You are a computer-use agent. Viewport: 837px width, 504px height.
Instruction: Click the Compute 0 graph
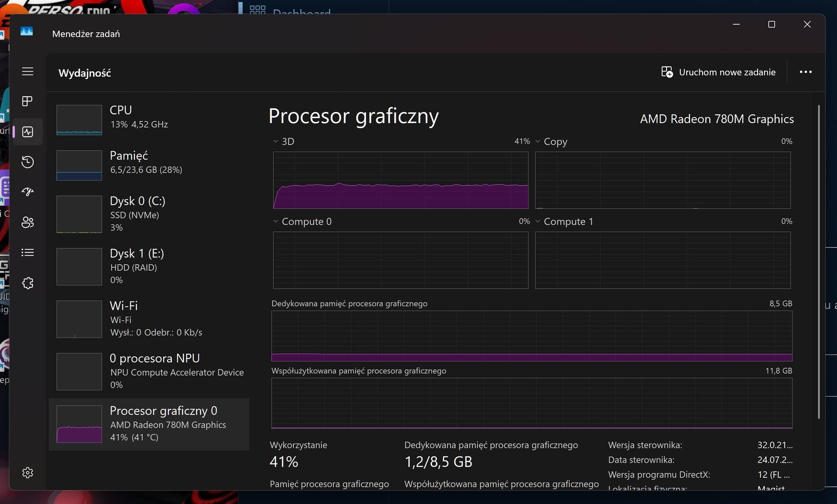point(401,260)
